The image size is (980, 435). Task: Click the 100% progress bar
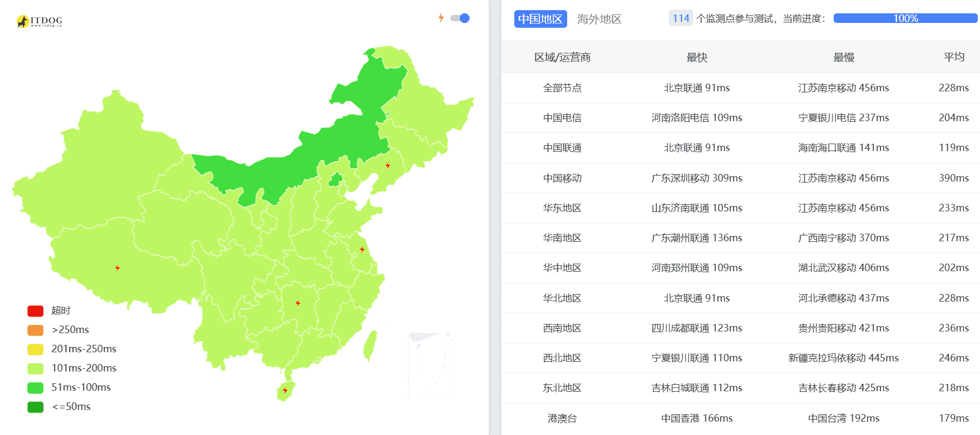905,18
